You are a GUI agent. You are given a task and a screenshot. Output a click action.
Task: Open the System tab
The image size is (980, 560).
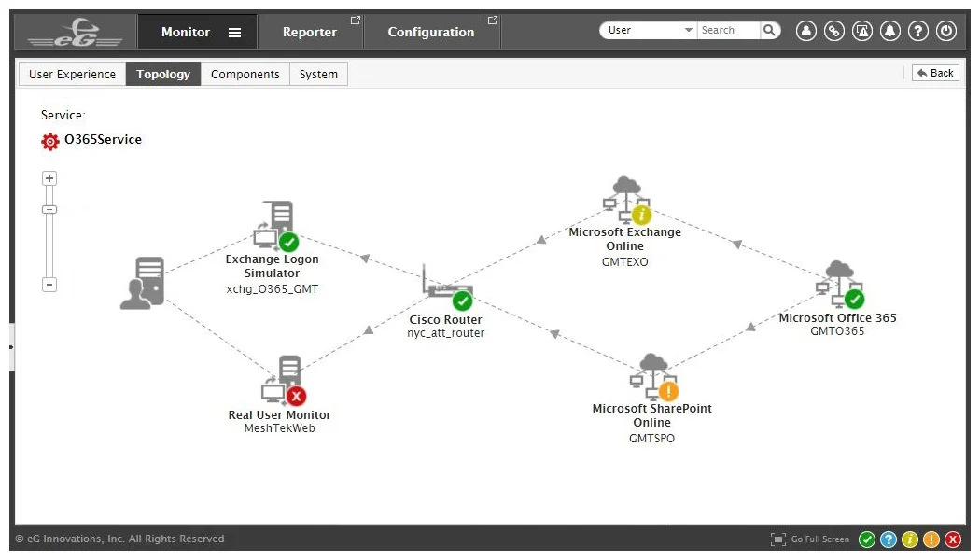pos(318,74)
